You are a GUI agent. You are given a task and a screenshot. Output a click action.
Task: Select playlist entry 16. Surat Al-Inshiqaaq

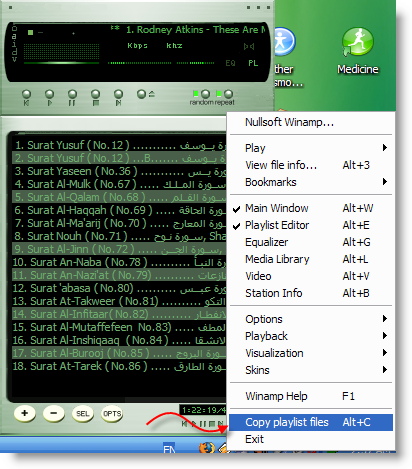(x=119, y=340)
